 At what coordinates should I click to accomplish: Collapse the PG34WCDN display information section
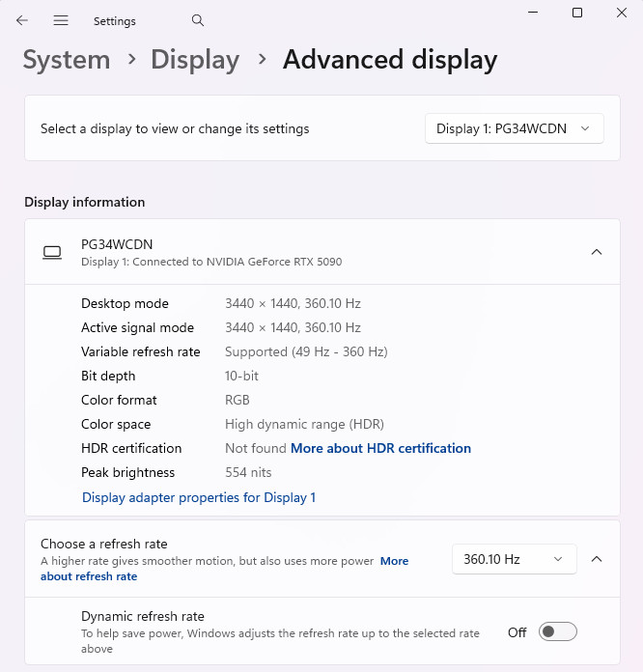pos(596,252)
